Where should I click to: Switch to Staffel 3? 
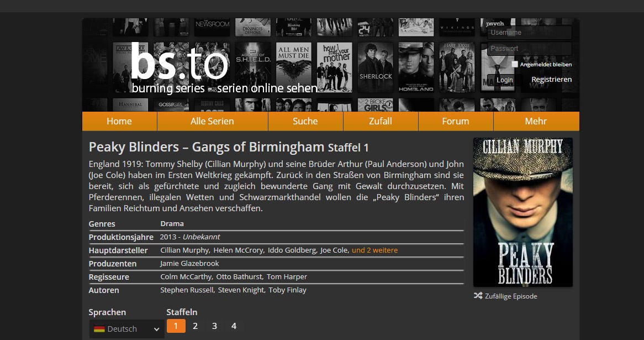click(214, 326)
